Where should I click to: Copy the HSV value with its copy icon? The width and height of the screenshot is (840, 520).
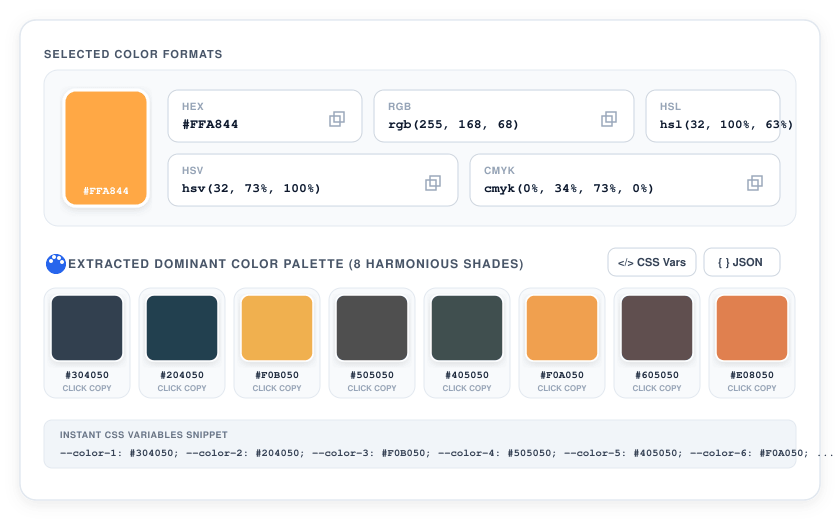433,183
